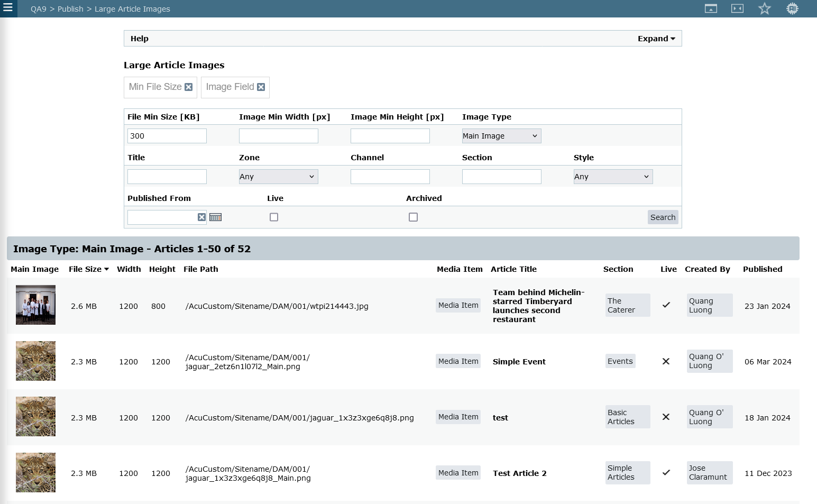
Task: Remove the Image Field filter tag
Action: click(261, 87)
